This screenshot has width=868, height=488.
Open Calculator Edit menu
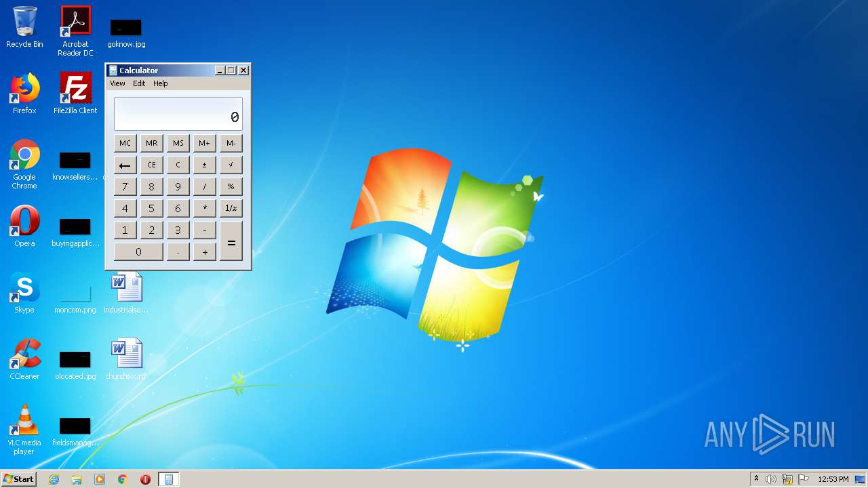[139, 83]
